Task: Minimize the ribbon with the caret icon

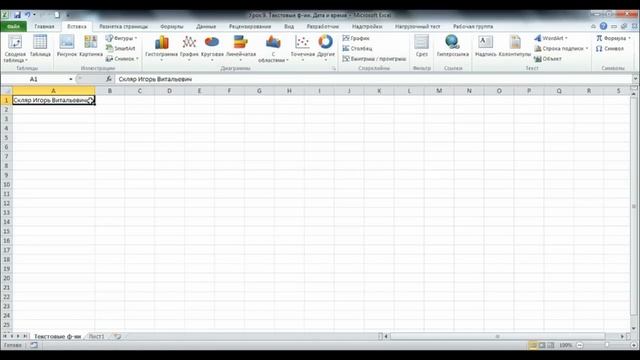Action: [593, 26]
